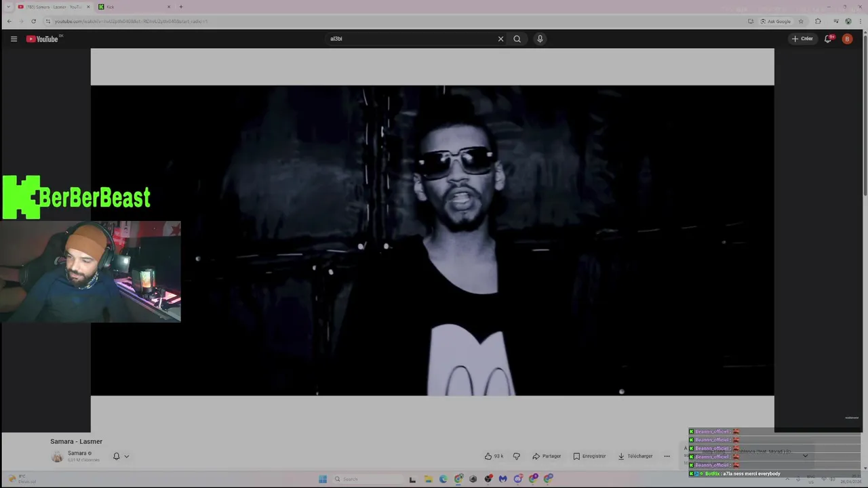868x488 pixels.
Task: Start voice search with the microphone
Action: pyautogui.click(x=540, y=39)
